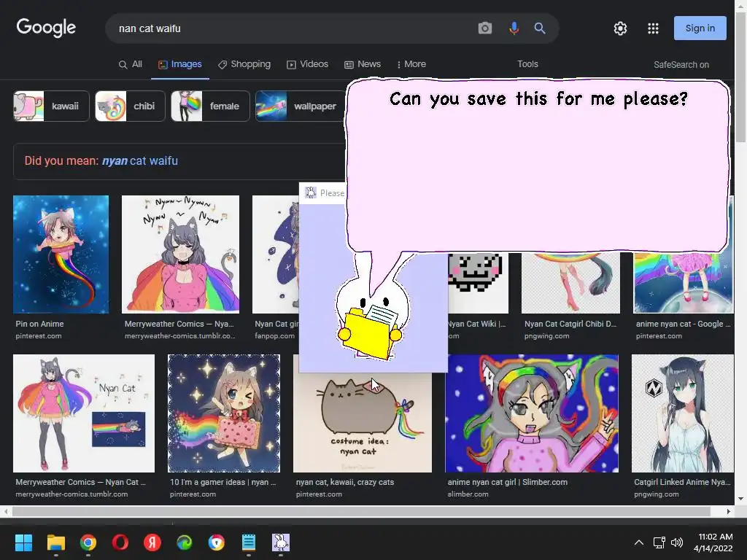Click the Google logo
Image resolution: width=747 pixels, height=560 pixels.
[x=46, y=28]
